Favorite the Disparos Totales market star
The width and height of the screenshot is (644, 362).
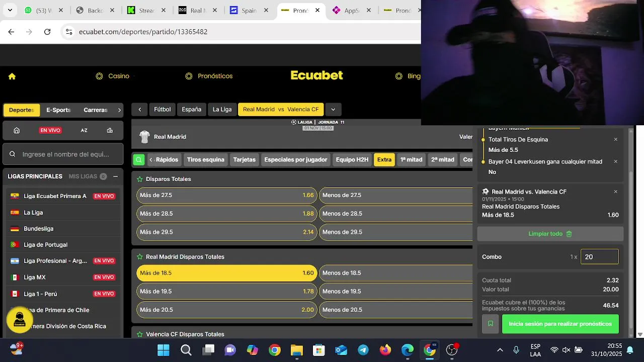139,179
